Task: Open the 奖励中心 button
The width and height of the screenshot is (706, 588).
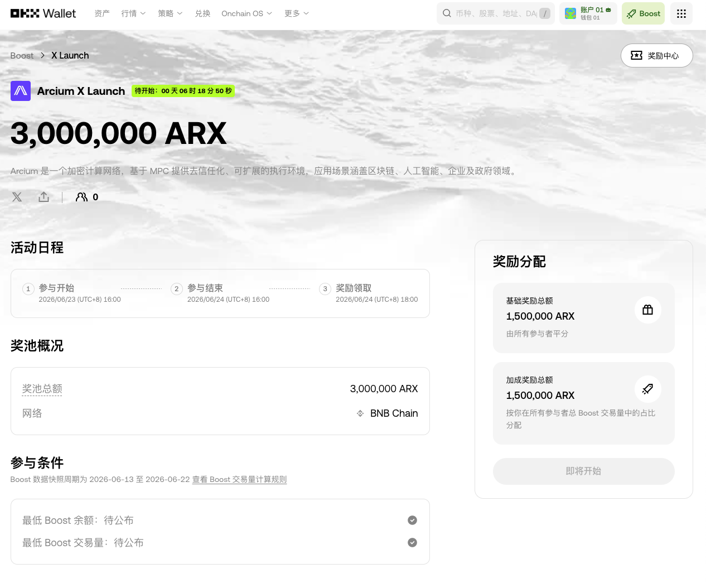Action: [657, 55]
